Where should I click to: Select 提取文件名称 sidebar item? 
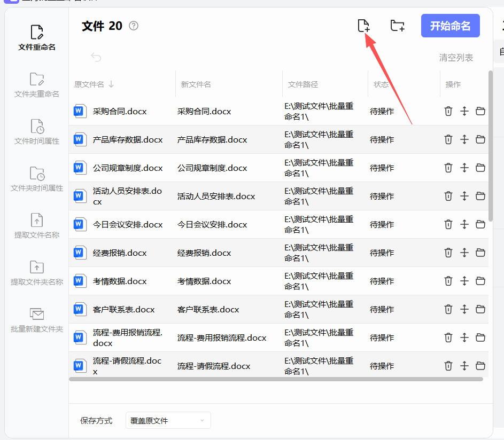(x=37, y=226)
